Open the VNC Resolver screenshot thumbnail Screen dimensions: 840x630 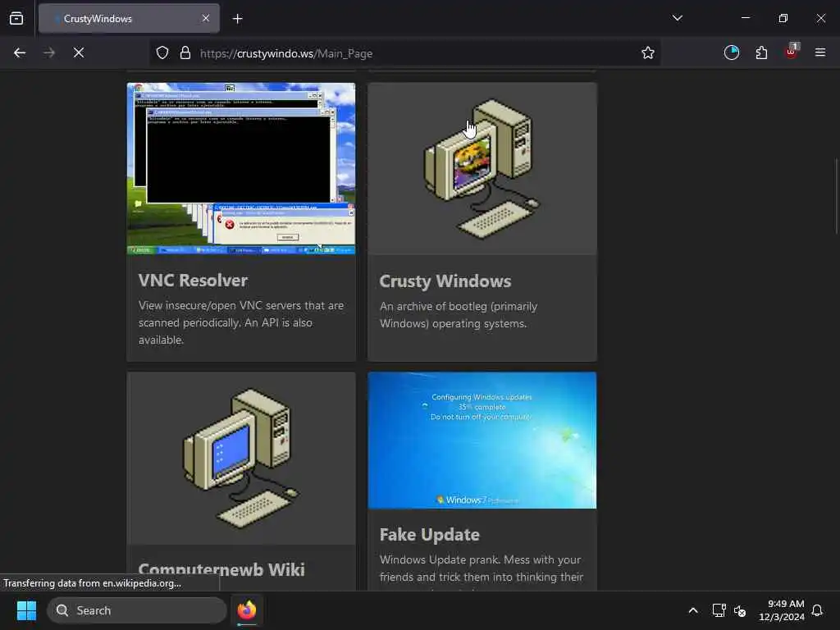point(241,168)
